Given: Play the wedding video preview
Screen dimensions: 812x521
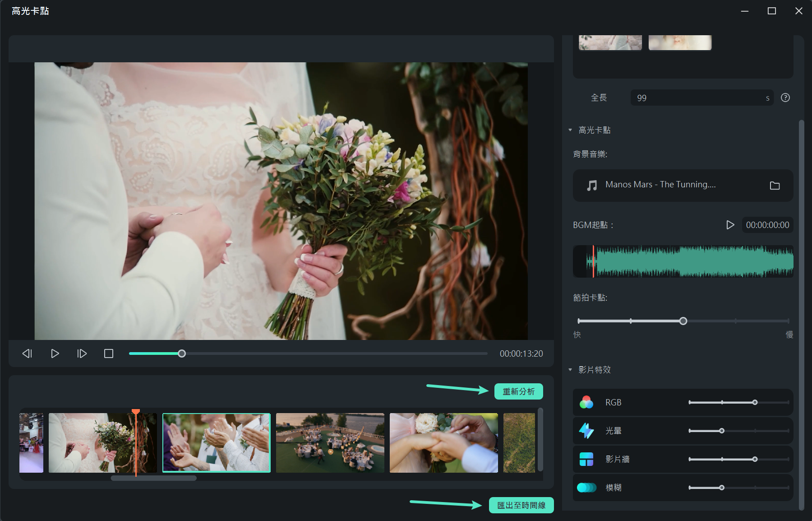Looking at the screenshot, I should pyautogui.click(x=55, y=354).
